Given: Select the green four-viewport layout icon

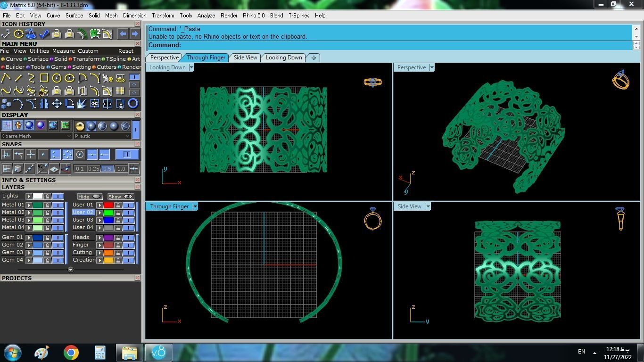Looking at the screenshot, I should click(x=65, y=125).
